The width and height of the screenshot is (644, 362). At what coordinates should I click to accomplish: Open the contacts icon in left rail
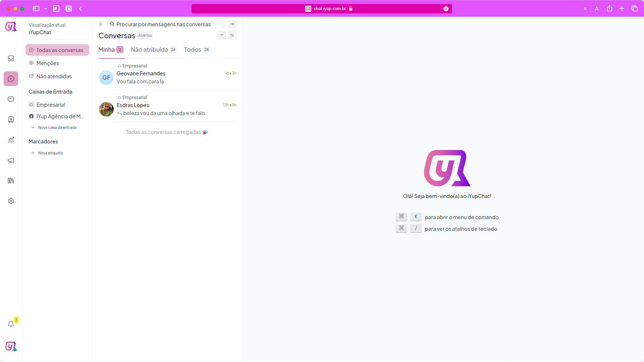tap(11, 119)
